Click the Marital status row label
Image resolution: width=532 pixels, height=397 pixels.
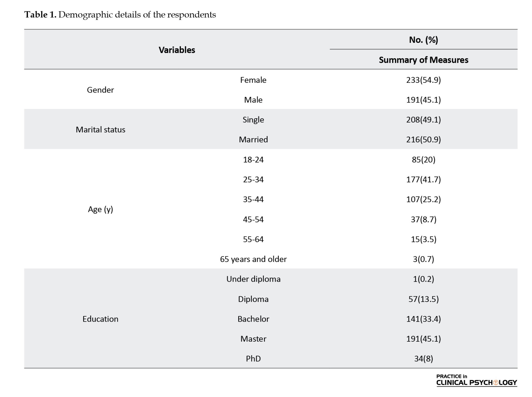pos(100,130)
